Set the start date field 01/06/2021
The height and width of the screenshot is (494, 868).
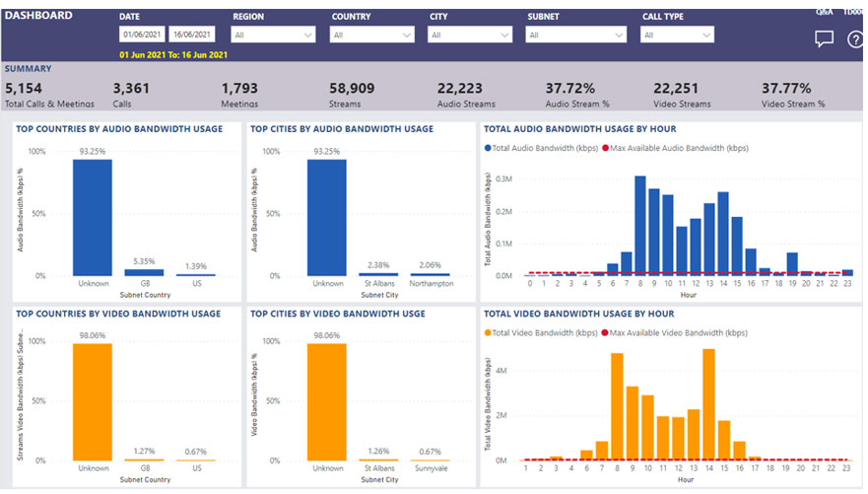pyautogui.click(x=142, y=35)
